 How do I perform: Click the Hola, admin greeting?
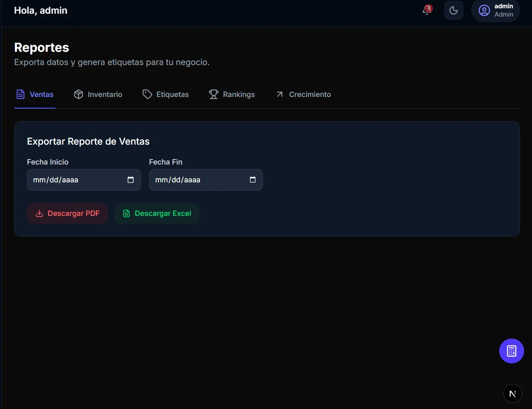41,10
